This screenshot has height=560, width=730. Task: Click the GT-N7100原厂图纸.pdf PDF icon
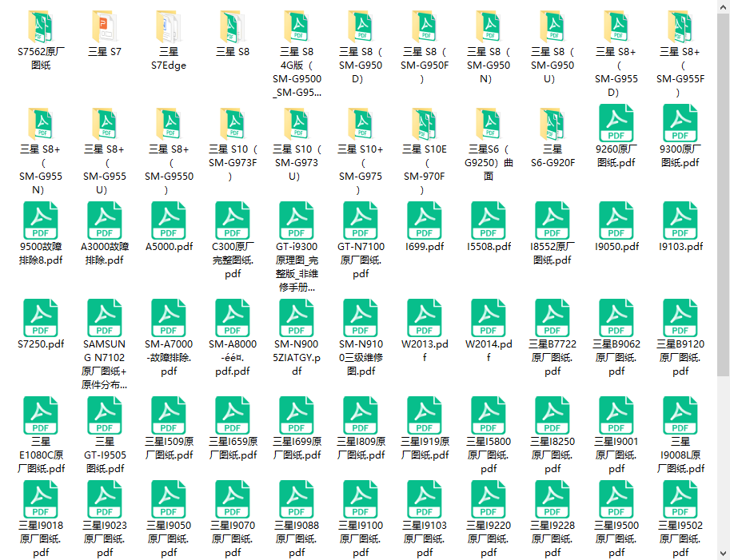pos(361,220)
